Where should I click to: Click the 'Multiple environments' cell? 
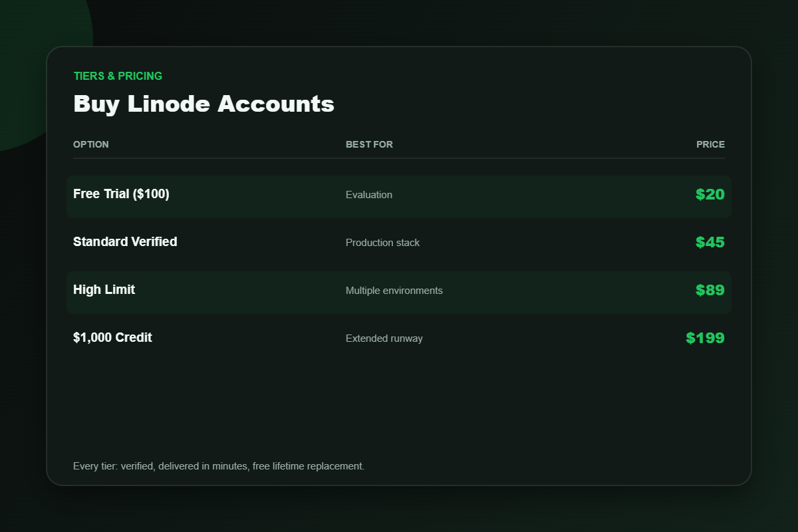tap(394, 291)
